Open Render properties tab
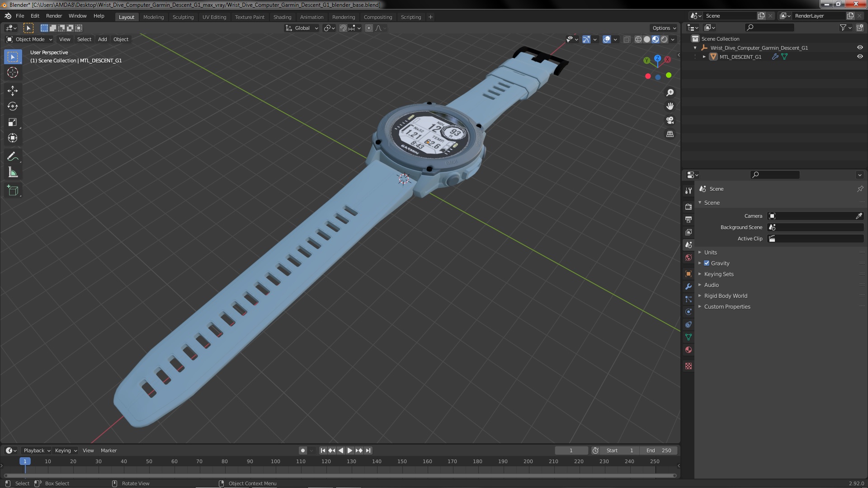Image resolution: width=868 pixels, height=488 pixels. tap(689, 206)
